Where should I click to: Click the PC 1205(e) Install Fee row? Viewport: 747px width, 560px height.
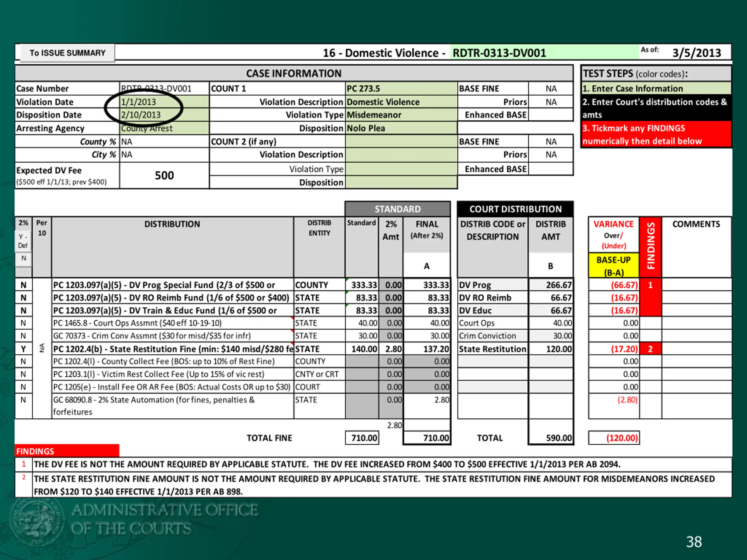[x=172, y=387]
